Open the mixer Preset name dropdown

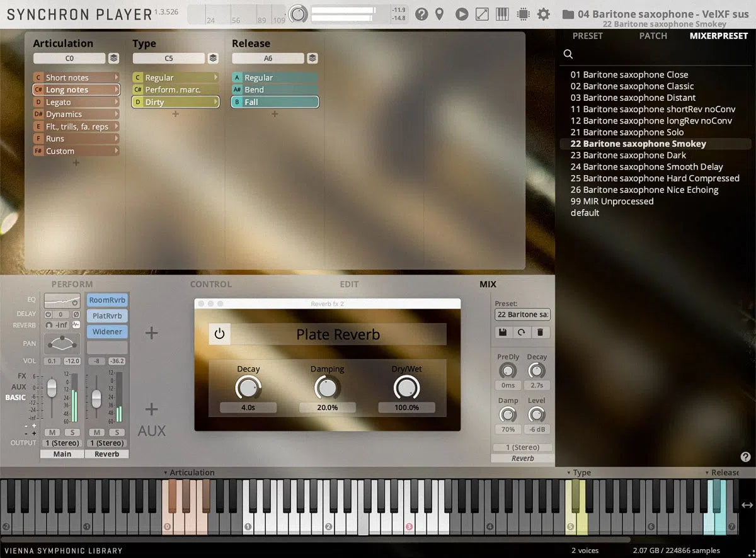coord(522,314)
